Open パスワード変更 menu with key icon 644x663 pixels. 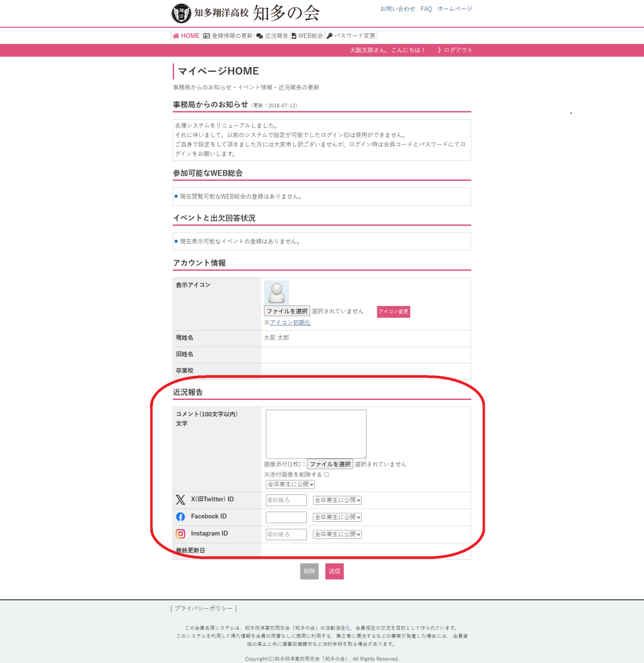(352, 36)
